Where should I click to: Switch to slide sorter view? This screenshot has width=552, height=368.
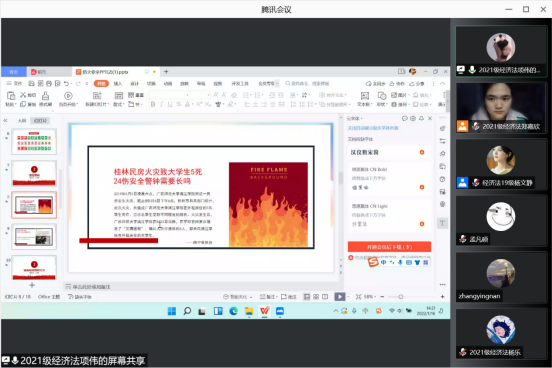click(x=316, y=297)
